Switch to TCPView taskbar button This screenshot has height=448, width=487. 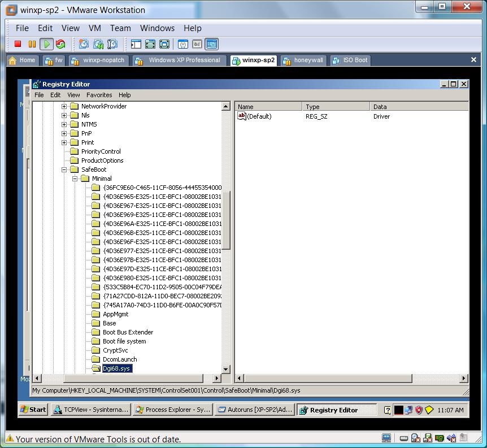coord(91,410)
